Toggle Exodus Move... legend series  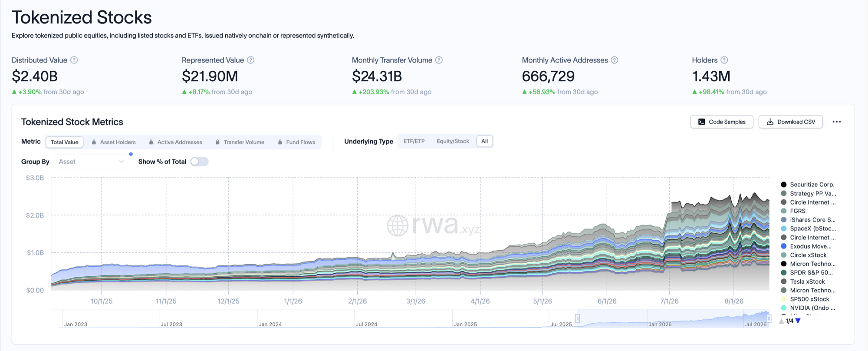[x=806, y=246]
